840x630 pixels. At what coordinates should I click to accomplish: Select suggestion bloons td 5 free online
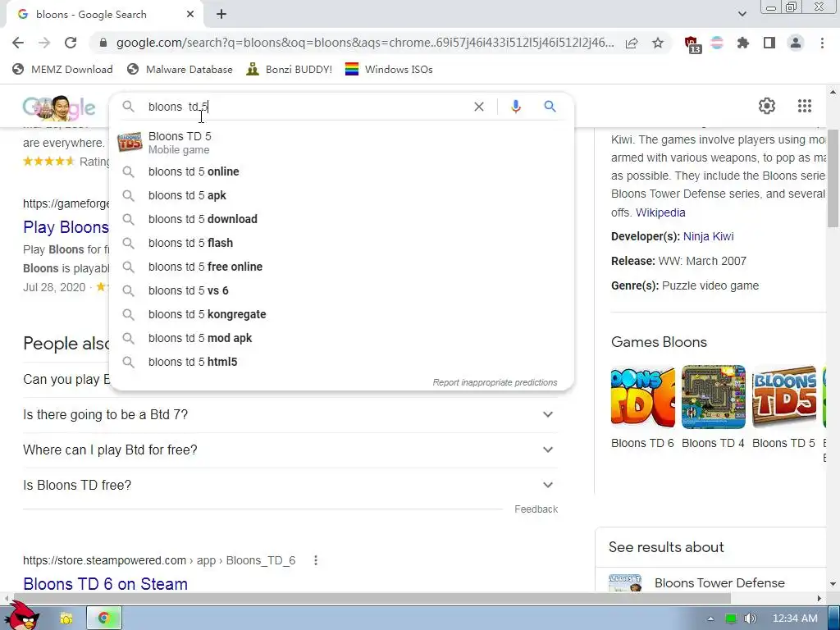[341, 267]
